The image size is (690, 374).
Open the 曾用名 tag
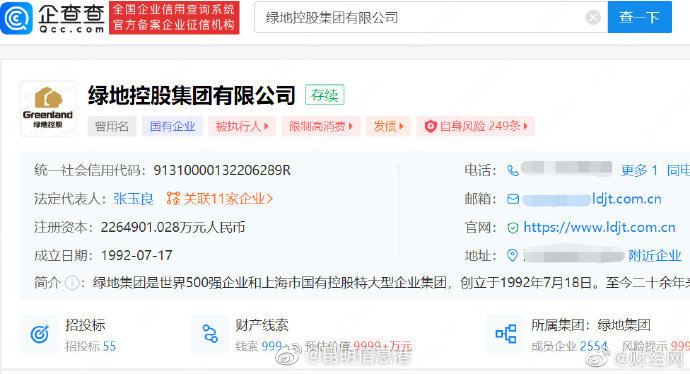pos(112,127)
